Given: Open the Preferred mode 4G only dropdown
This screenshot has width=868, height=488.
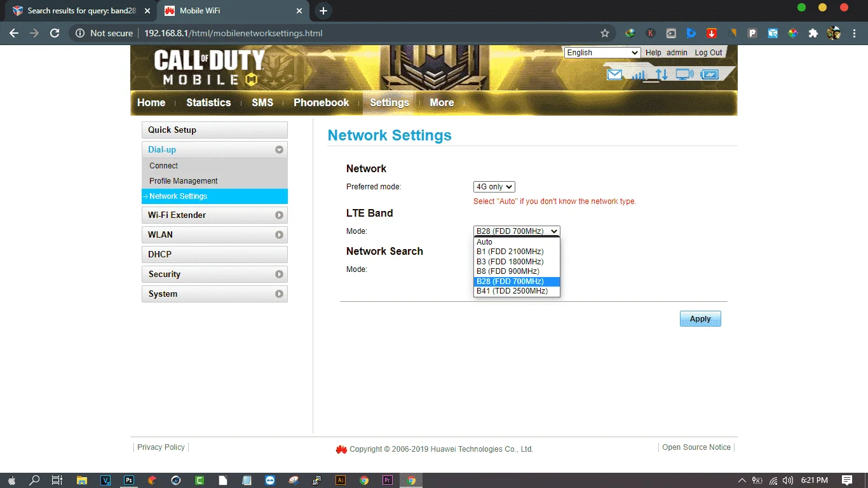Looking at the screenshot, I should pyautogui.click(x=494, y=187).
